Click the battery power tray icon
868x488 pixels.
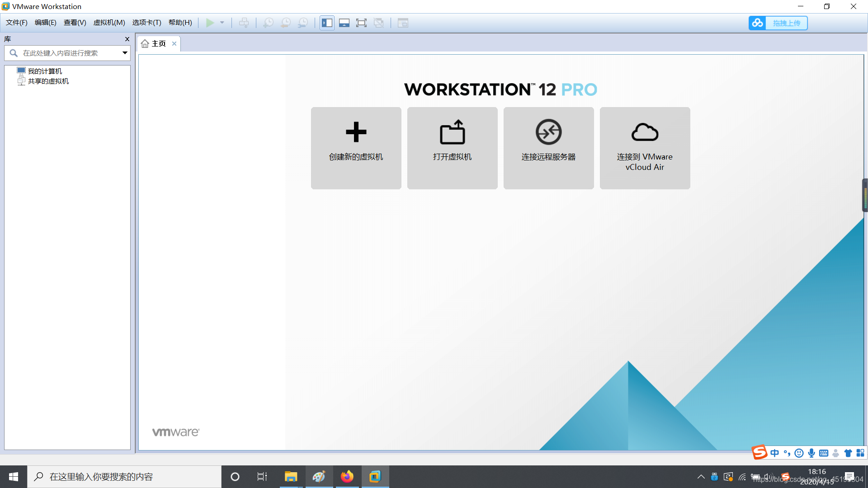tap(755, 477)
